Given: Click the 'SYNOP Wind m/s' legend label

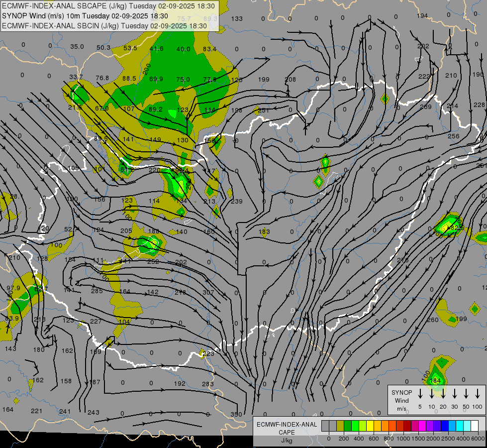Looking at the screenshot, I should (x=401, y=401).
